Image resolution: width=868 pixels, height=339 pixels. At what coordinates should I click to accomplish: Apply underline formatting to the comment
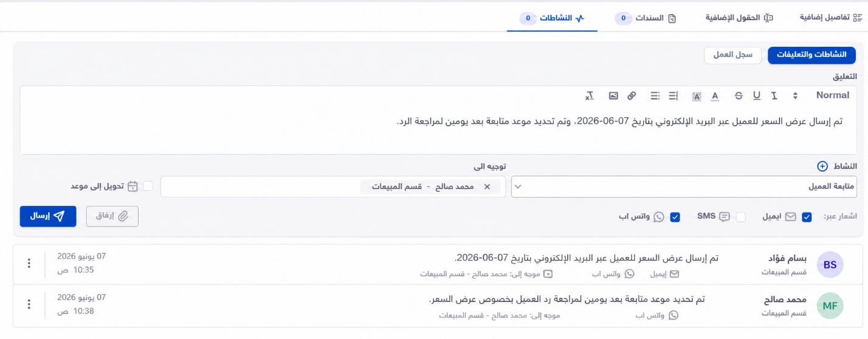(x=757, y=95)
